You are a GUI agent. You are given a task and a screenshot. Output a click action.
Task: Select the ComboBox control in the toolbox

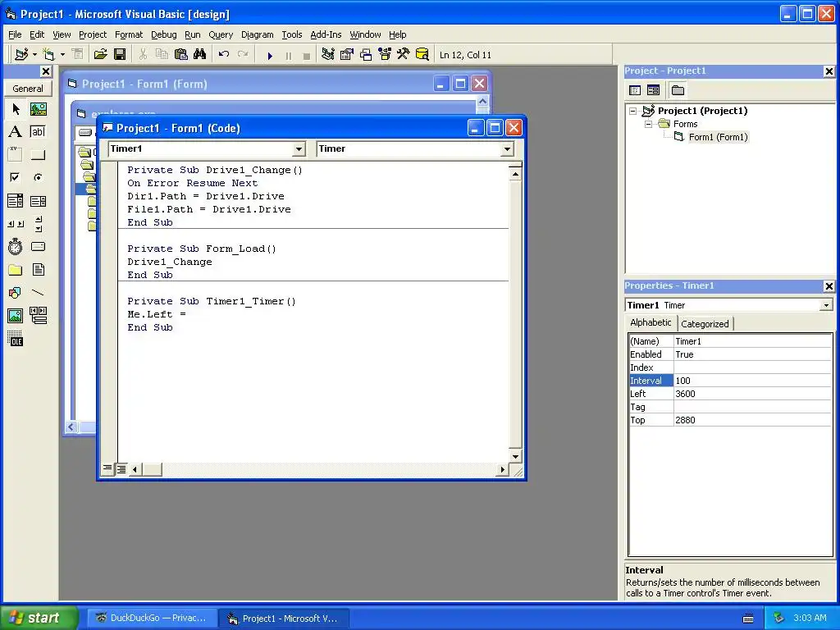16,201
